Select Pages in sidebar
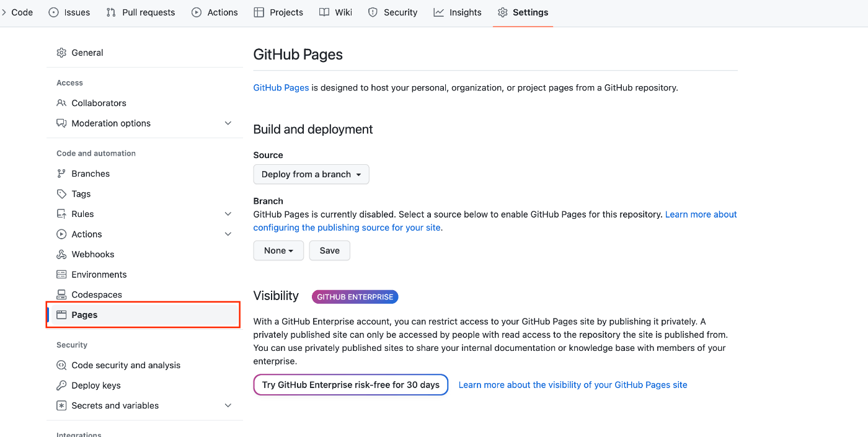 (143, 315)
